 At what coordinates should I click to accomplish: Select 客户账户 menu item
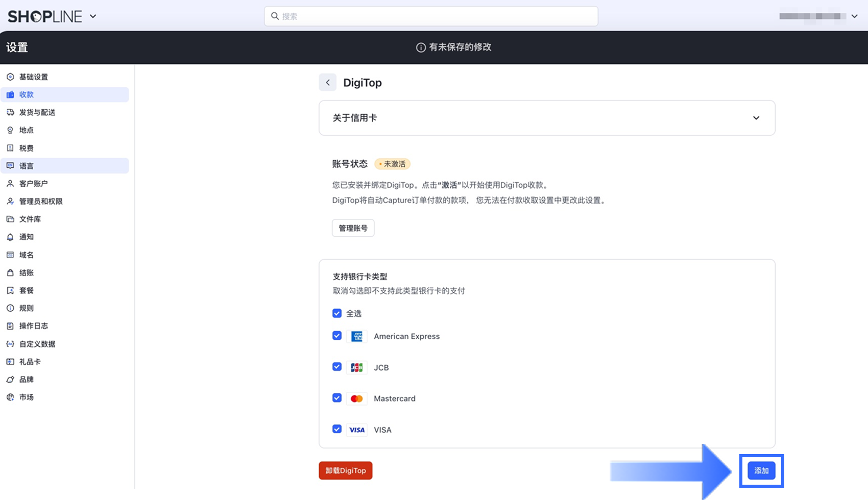[65, 184]
